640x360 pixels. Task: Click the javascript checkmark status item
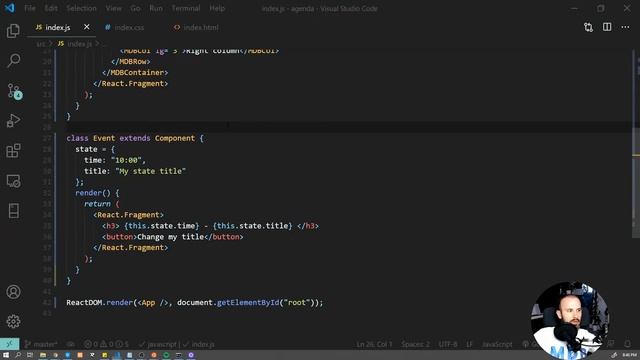click(x=158, y=344)
